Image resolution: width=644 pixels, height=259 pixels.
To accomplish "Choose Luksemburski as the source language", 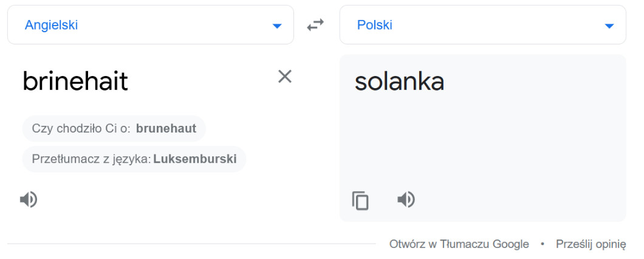I will (194, 159).
